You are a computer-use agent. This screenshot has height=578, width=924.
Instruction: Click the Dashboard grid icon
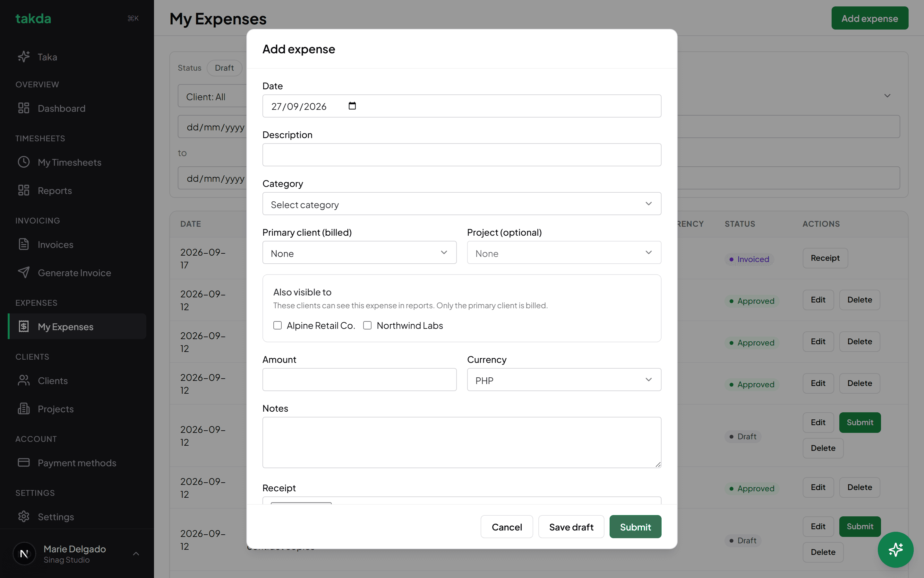tap(24, 108)
